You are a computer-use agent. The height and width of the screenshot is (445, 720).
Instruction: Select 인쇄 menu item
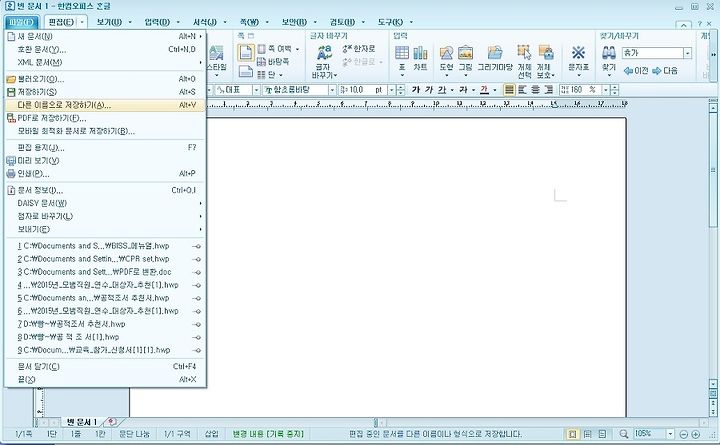tap(105, 174)
